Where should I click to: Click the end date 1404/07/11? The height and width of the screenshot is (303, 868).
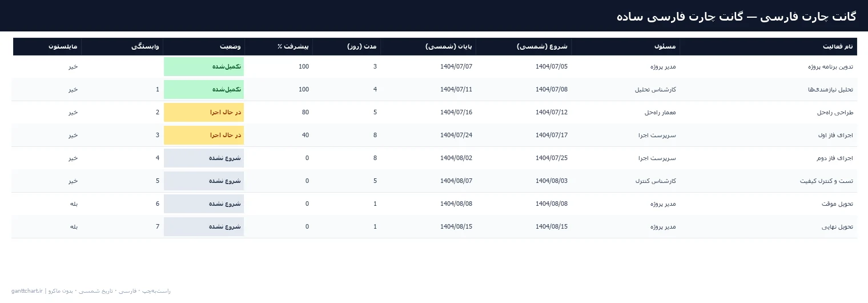tap(456, 90)
